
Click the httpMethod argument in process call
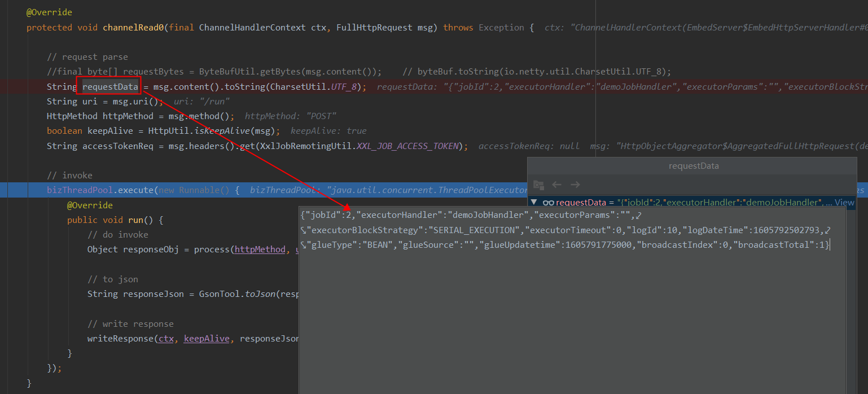[x=260, y=249]
